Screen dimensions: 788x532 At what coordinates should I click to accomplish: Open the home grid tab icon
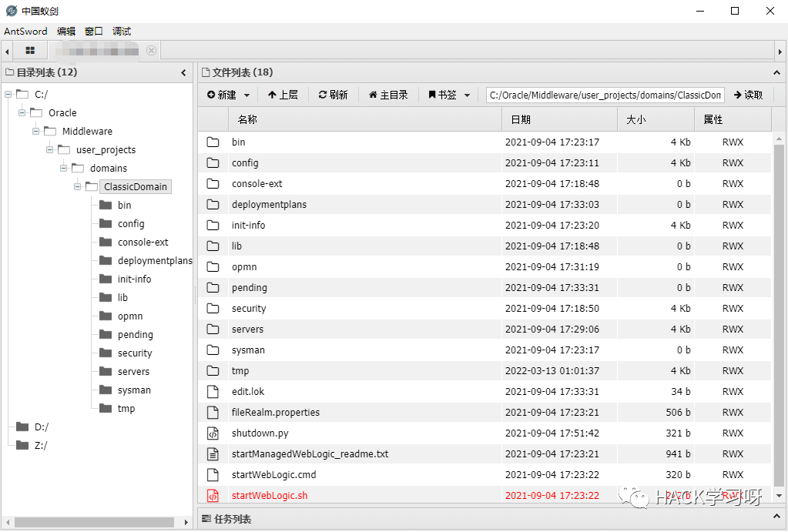tap(30, 51)
